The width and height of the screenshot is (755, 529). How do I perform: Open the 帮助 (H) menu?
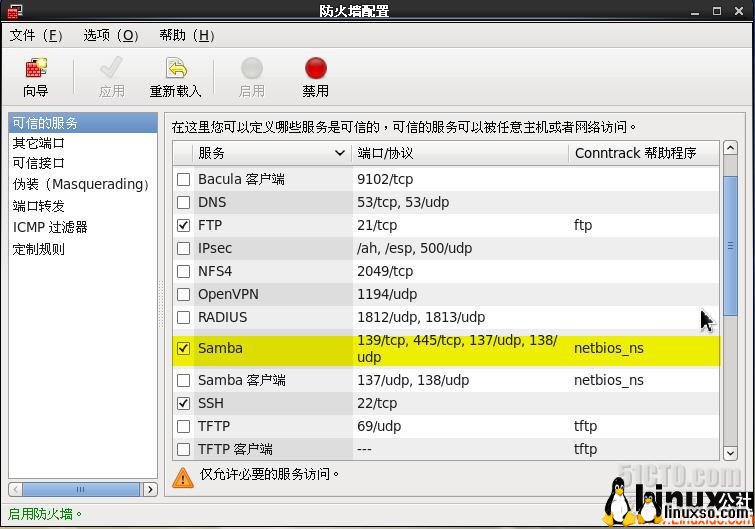187,35
